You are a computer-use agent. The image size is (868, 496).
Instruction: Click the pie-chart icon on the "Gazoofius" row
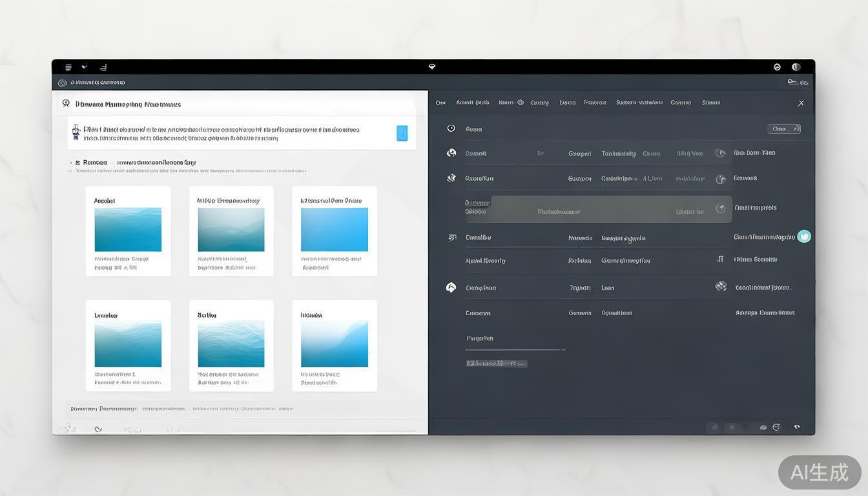pos(721,179)
